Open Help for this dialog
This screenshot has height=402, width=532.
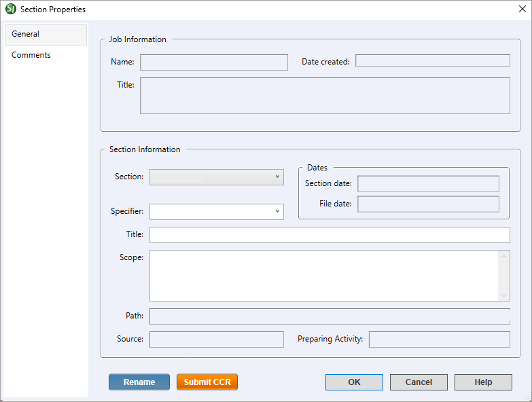[x=483, y=382]
